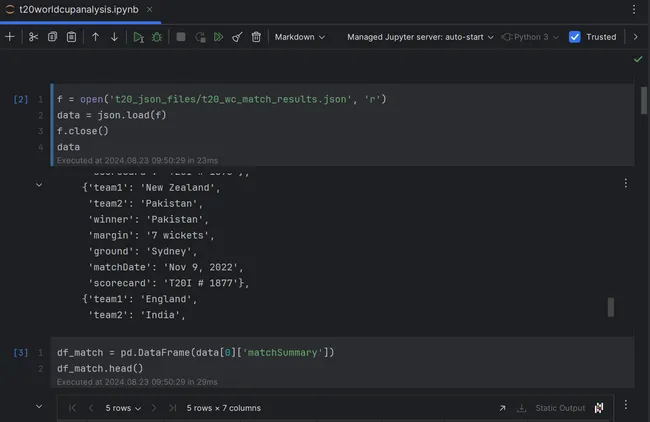
Task: Click 'ground': 'Sydney' output line
Action: [142, 251]
